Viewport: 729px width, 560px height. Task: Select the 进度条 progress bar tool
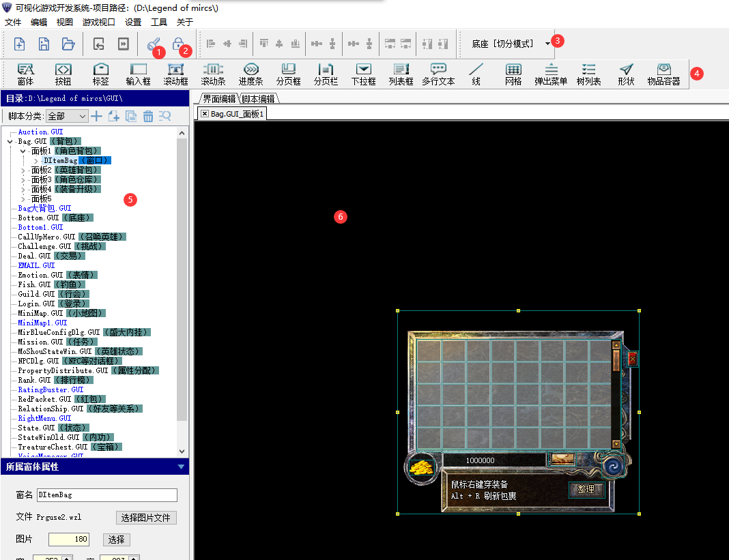251,74
